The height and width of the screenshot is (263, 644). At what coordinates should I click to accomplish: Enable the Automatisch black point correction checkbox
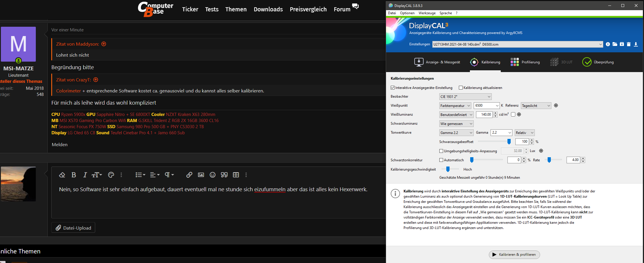tap(441, 160)
